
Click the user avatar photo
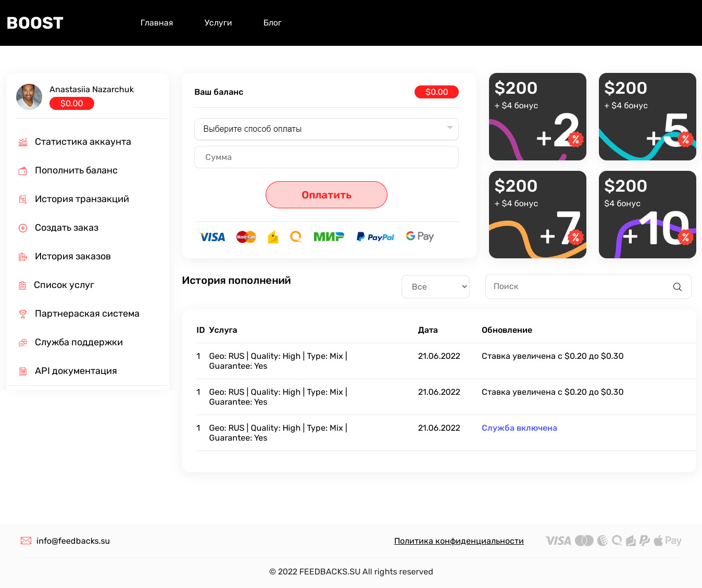click(29, 97)
